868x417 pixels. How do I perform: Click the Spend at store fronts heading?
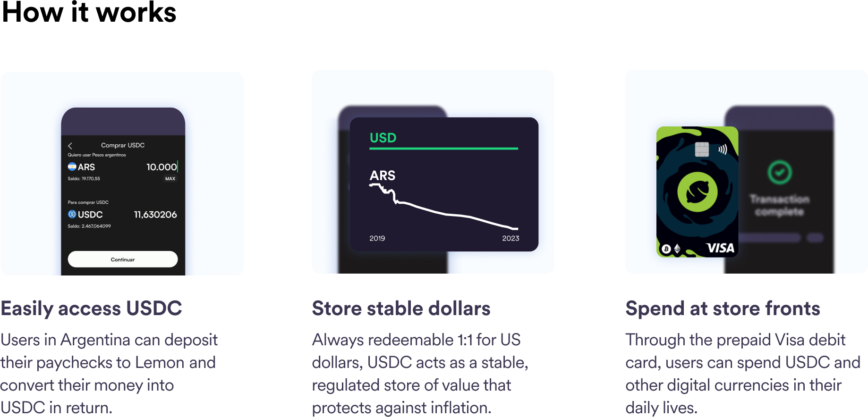723,309
